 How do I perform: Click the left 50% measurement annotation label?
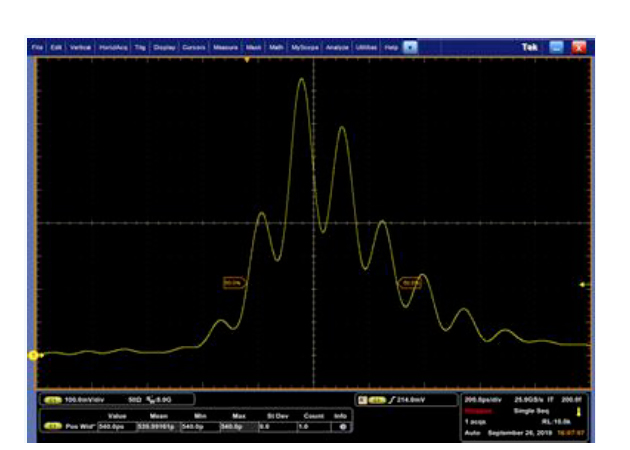click(x=233, y=283)
